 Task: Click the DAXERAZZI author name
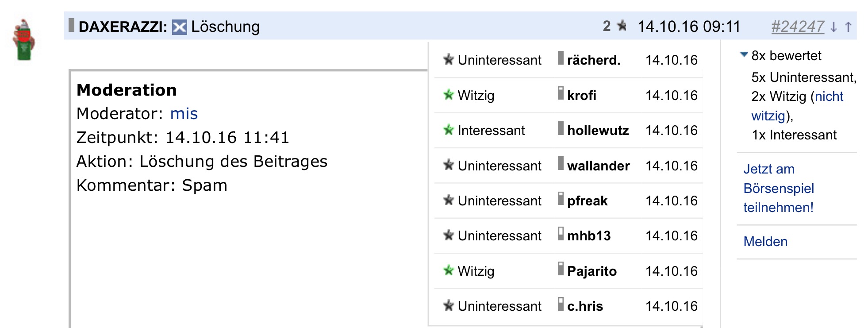click(x=123, y=27)
